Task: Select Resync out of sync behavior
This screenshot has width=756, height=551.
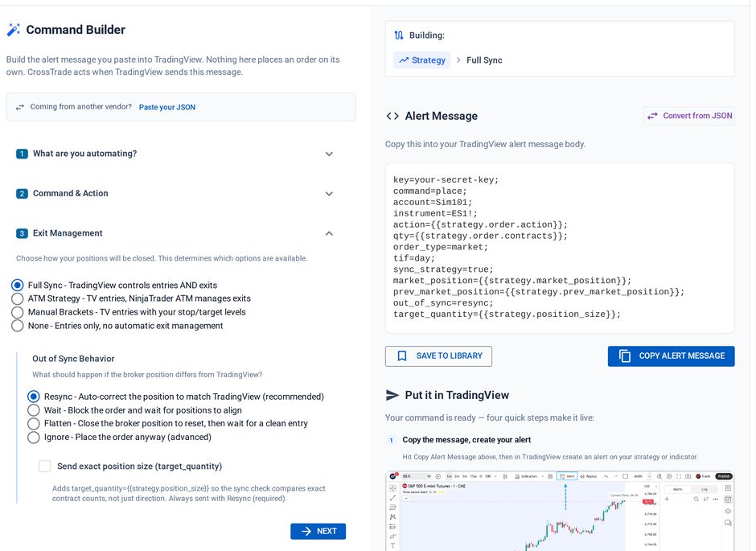Action: coord(33,397)
